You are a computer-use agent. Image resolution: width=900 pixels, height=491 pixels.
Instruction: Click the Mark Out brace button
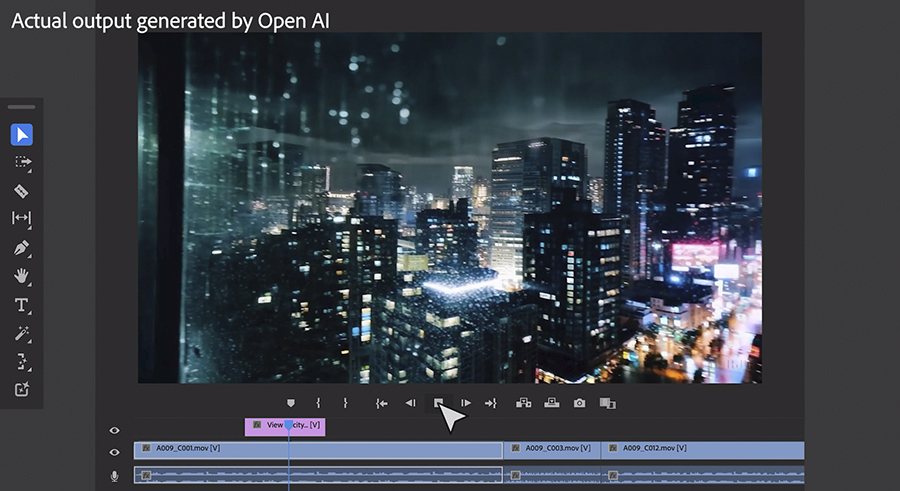click(x=345, y=403)
